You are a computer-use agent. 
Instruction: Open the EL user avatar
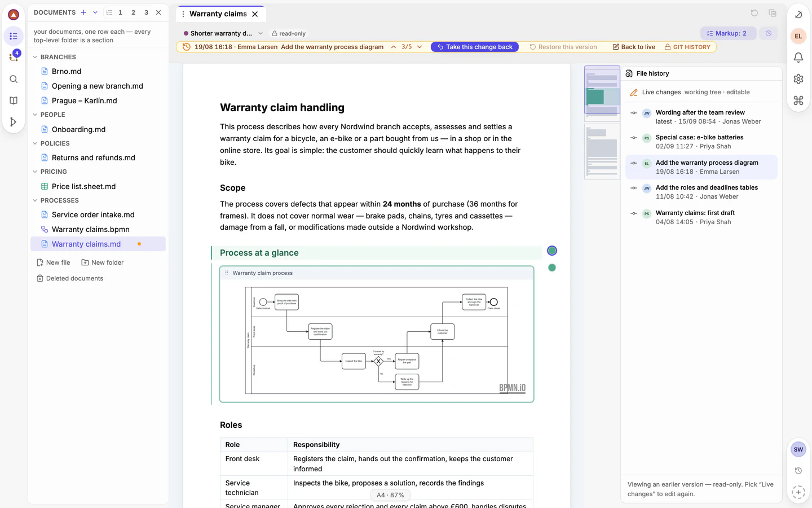coord(798,36)
